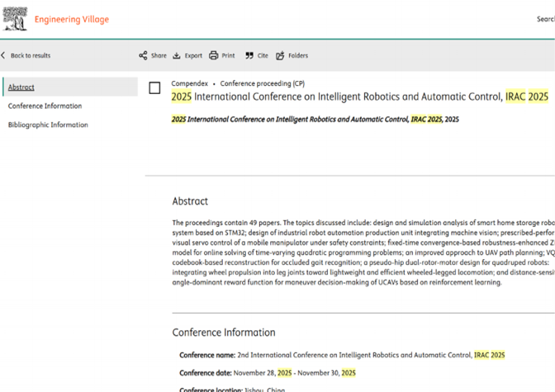Image resolution: width=555 pixels, height=392 pixels.
Task: Jump to Conference Information in sidebar
Action: 45,106
